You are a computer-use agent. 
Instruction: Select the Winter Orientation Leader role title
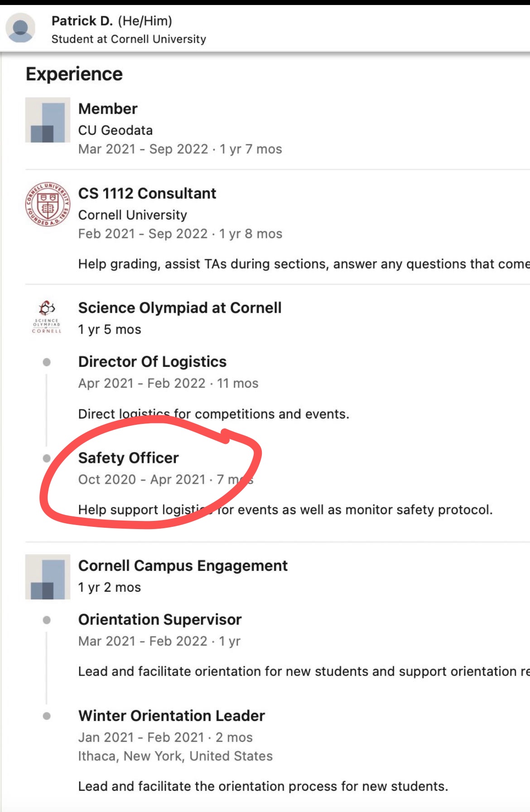coord(172,716)
